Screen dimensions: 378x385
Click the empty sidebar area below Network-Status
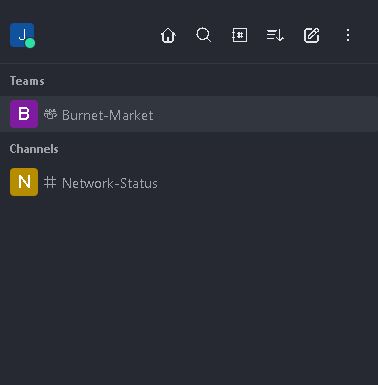click(189, 290)
